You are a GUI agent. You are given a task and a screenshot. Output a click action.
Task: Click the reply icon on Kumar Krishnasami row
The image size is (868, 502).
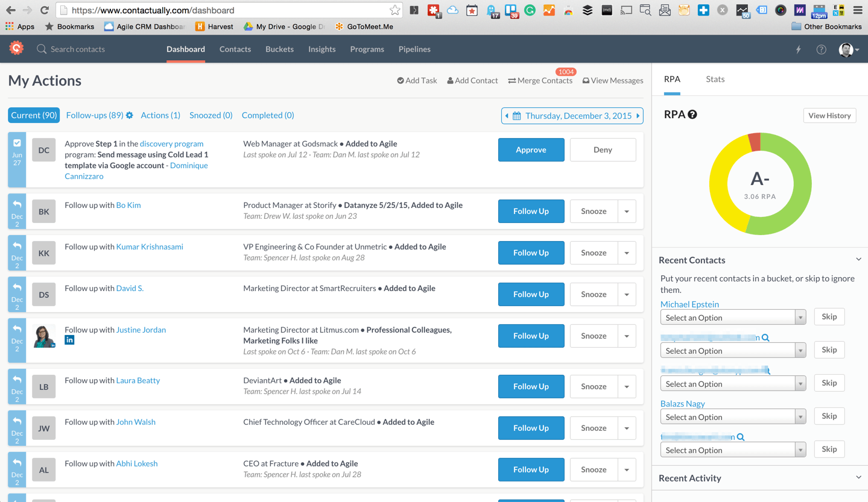coord(17,246)
